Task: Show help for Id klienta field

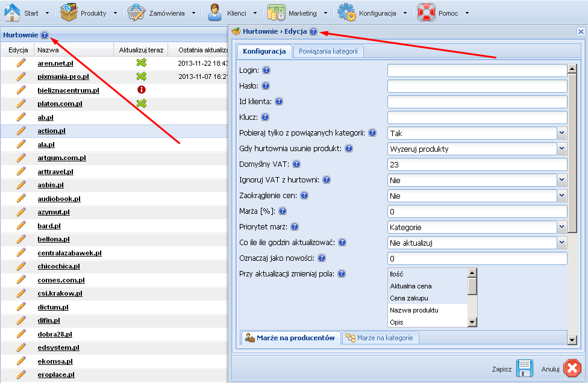Action: click(x=279, y=102)
